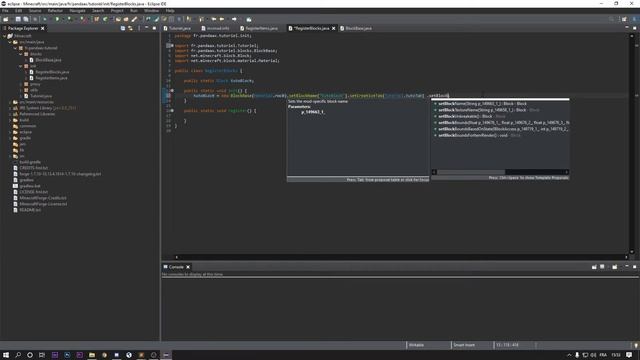Click the Quick Access search icon

611,19
